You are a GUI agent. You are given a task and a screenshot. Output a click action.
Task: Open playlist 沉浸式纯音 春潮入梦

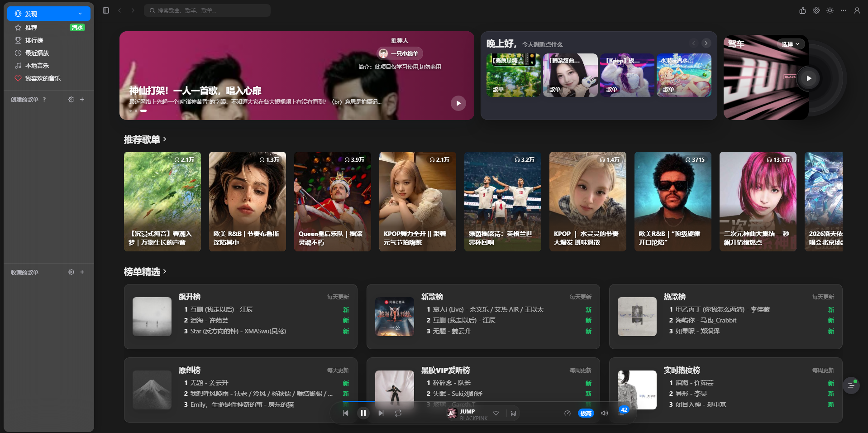click(x=162, y=202)
